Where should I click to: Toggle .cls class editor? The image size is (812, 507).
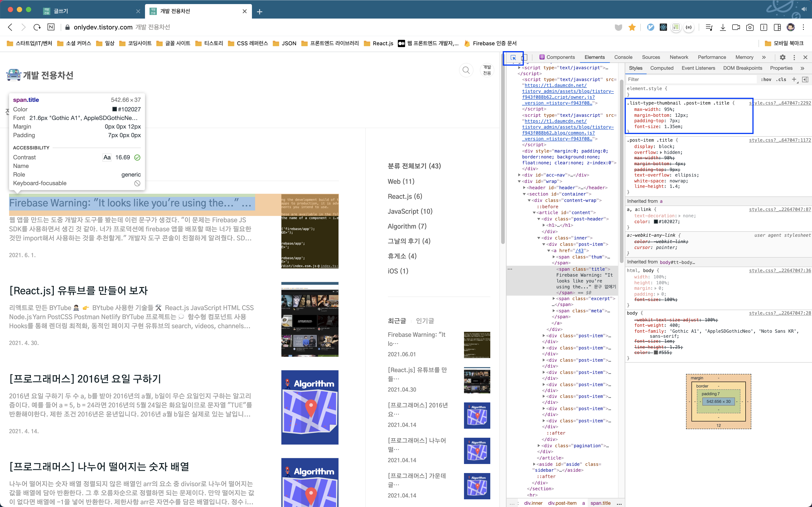coord(781,79)
